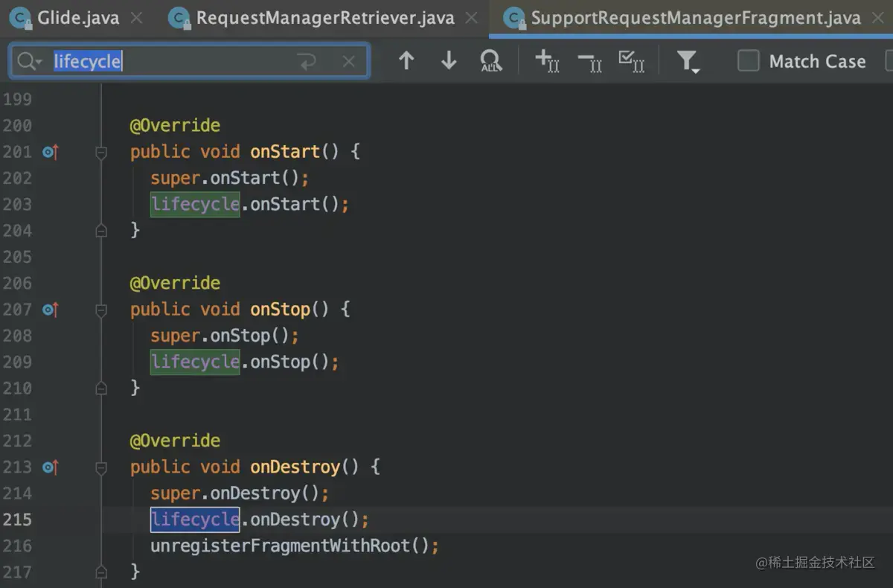Click onDestroy method name in declaration
The width and height of the screenshot is (893, 588).
(x=295, y=467)
